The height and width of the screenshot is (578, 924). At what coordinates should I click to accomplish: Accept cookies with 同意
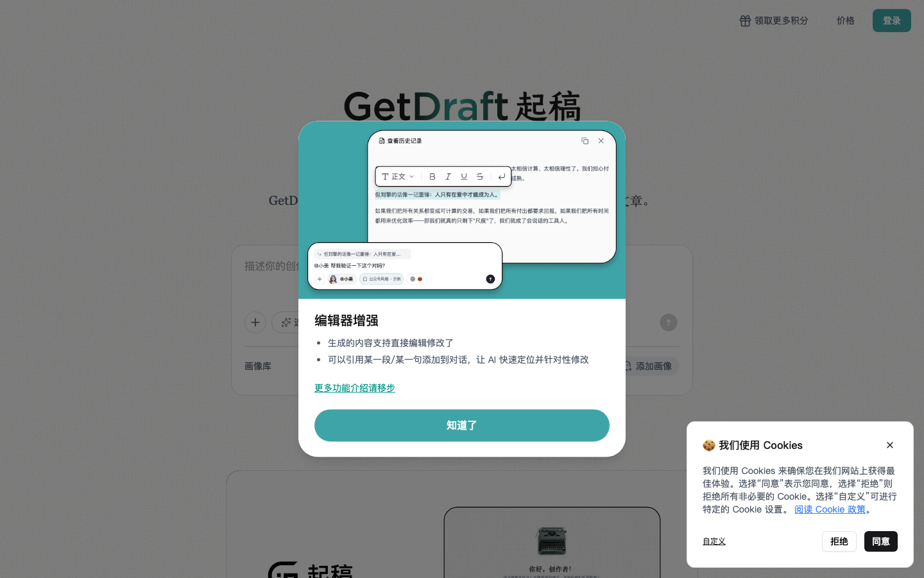click(880, 541)
